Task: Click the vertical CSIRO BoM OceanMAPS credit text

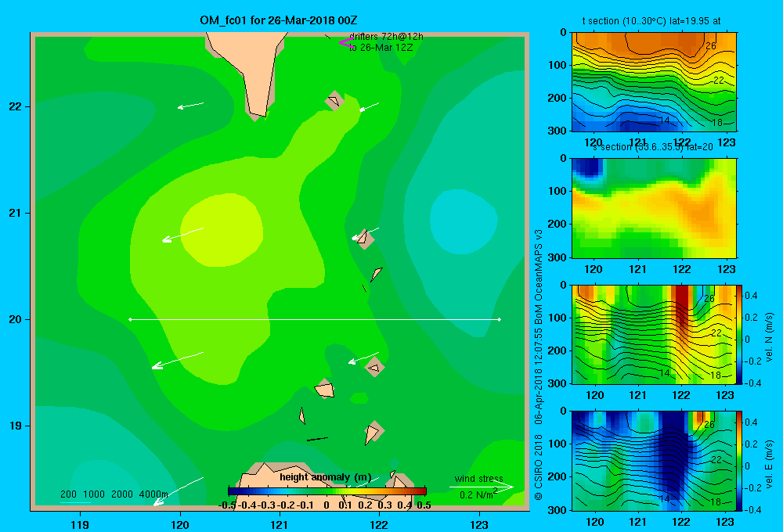Action: pos(539,365)
